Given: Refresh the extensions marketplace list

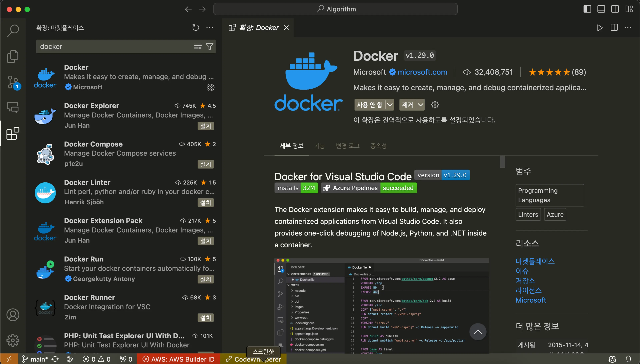Looking at the screenshot, I should [x=196, y=27].
